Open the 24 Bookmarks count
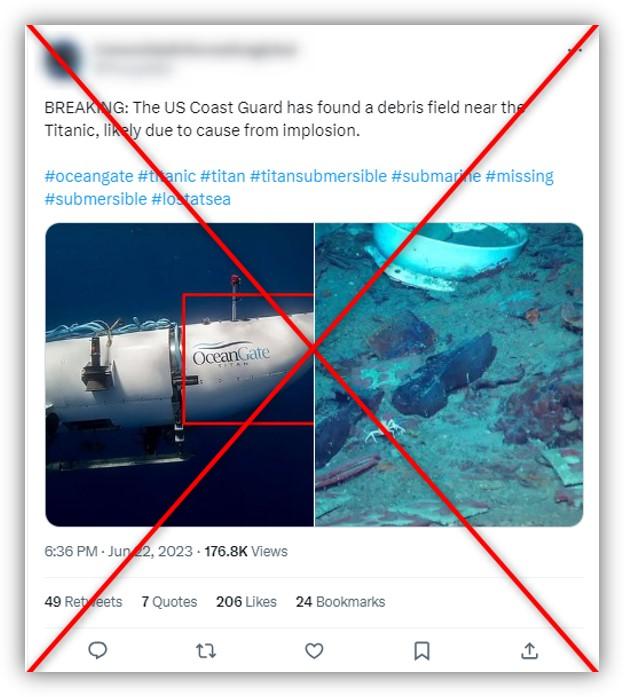Viewport: 624px width, 697px height. (340, 601)
